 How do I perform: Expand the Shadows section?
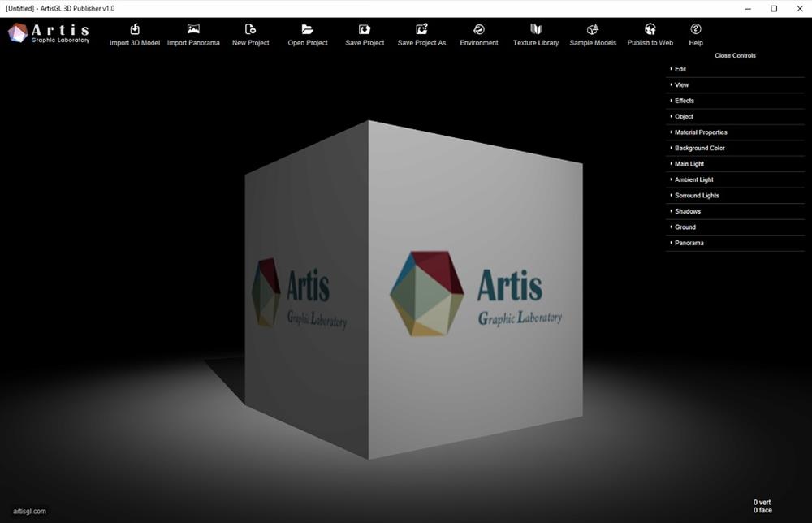click(735, 211)
